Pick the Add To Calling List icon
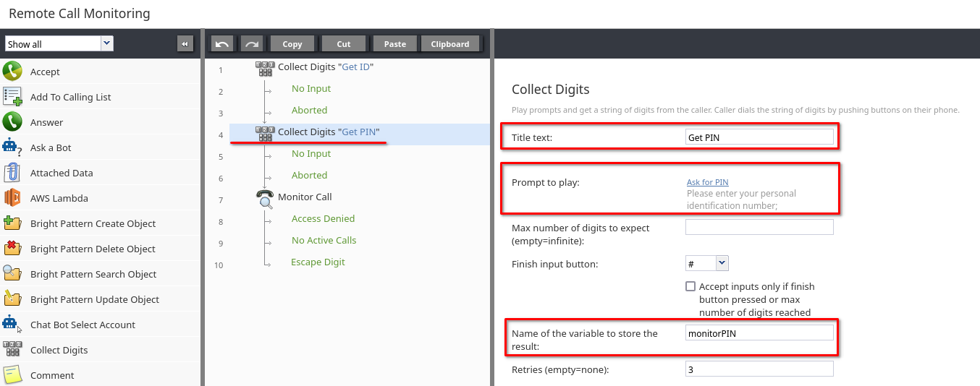The image size is (980, 386). click(12, 96)
